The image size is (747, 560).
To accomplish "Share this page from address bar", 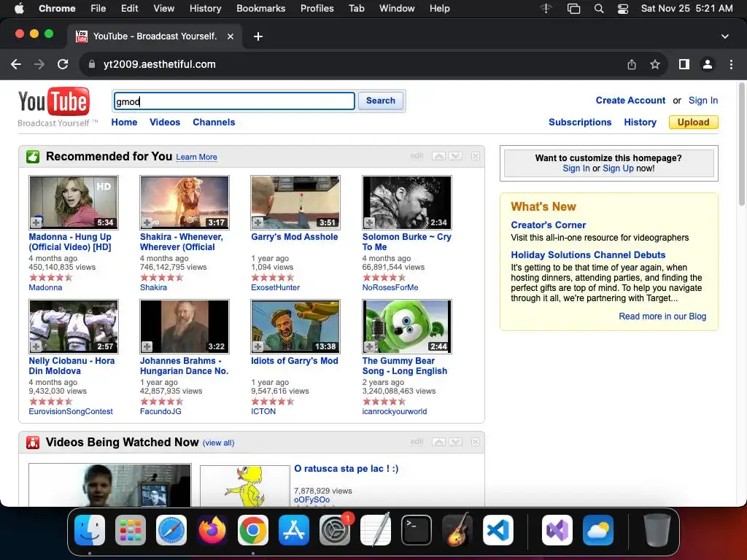I will pos(632,64).
